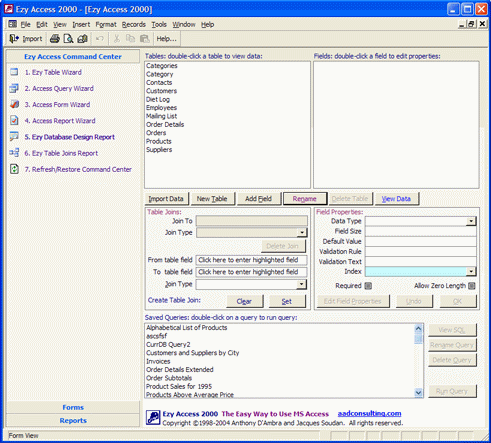Click Saved Queries scrollbar down arrow

tap(418, 393)
